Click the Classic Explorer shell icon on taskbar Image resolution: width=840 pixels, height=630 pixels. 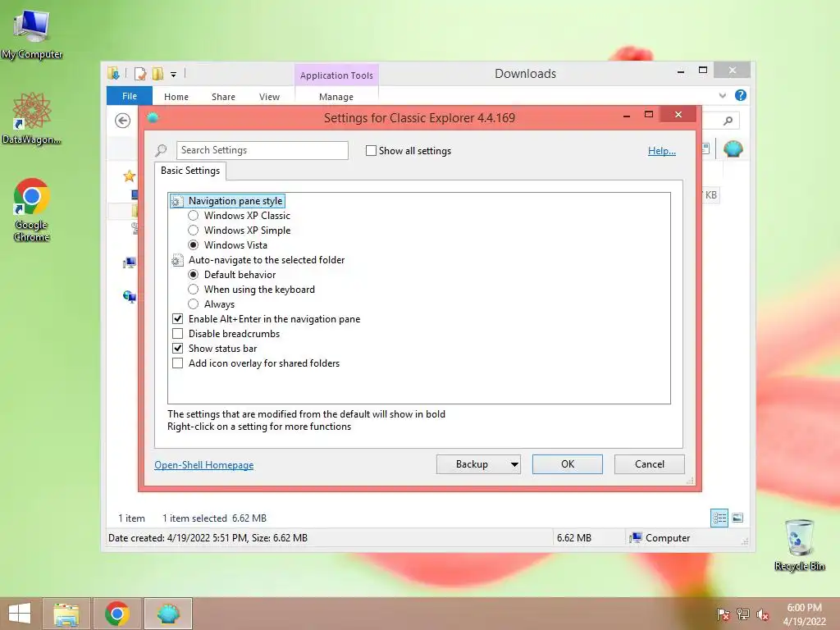168,614
